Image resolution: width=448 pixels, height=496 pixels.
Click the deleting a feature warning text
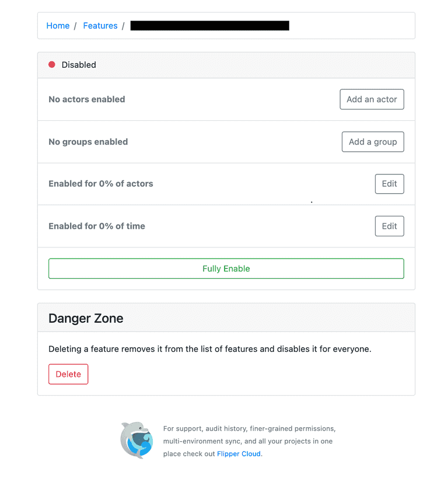[210, 349]
